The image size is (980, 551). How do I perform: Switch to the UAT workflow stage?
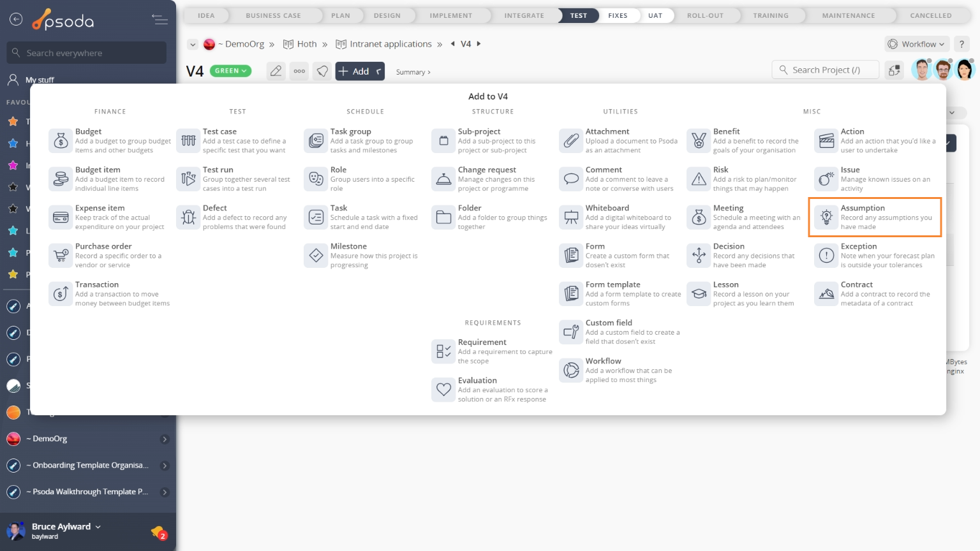(655, 15)
